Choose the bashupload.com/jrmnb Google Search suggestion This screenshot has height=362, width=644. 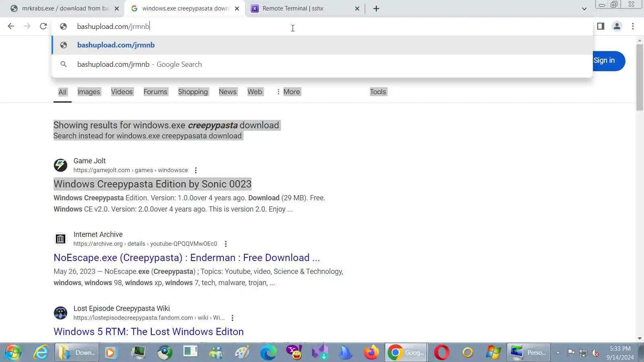pyautogui.click(x=322, y=64)
